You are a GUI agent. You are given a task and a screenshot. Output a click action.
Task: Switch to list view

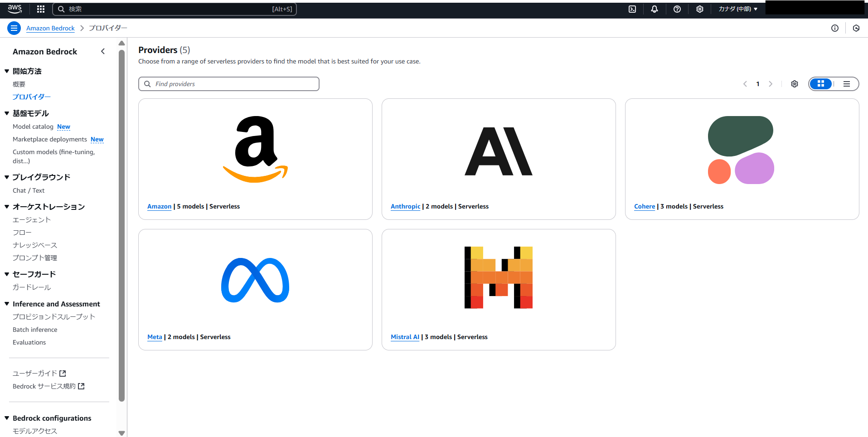coord(846,84)
